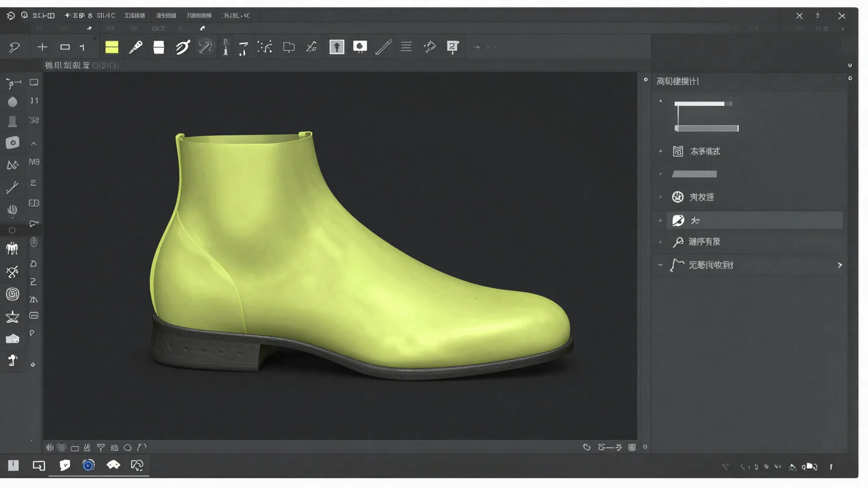This screenshot has height=488, width=868.
Task: Select the stamp pedestal tool in left sidebar
Action: point(13,122)
